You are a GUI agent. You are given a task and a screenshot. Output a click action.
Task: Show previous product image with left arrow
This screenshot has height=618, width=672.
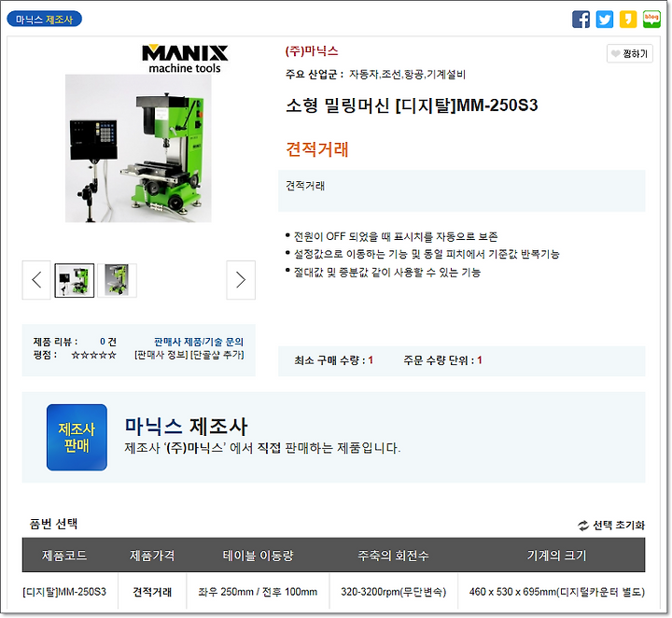[x=36, y=280]
